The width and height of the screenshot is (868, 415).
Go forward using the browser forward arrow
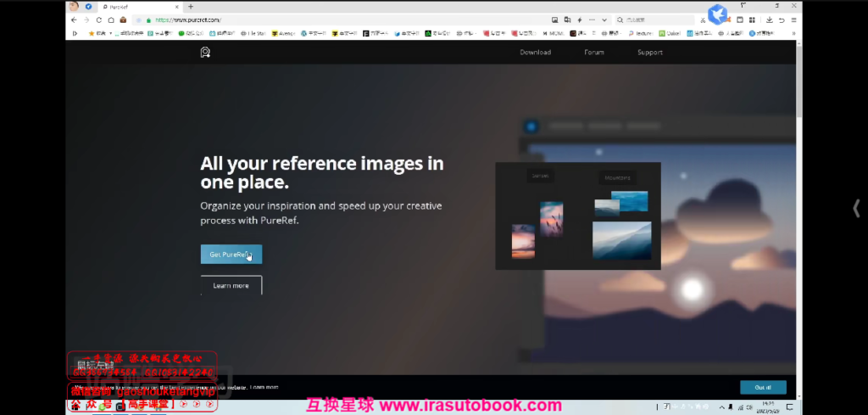tap(86, 20)
